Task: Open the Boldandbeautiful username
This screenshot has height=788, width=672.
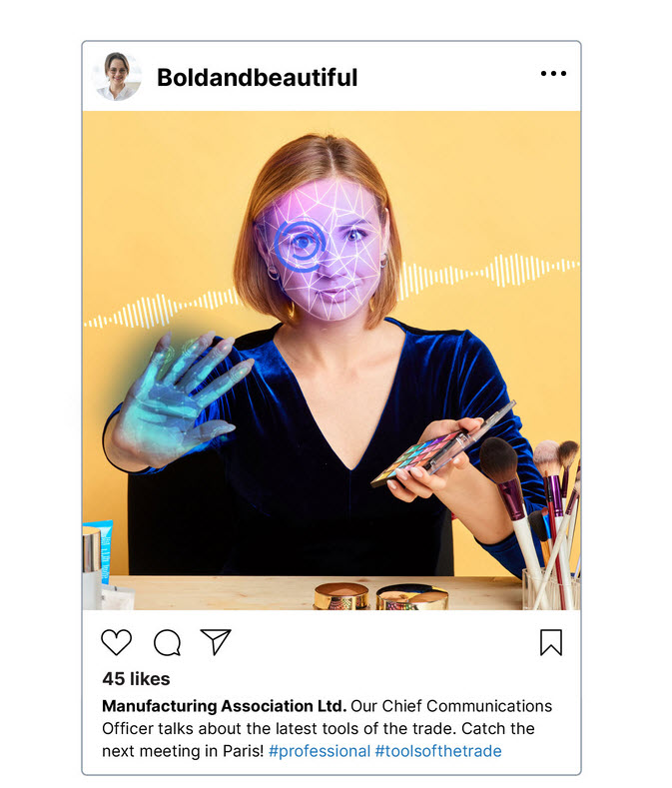Action: pos(257,77)
